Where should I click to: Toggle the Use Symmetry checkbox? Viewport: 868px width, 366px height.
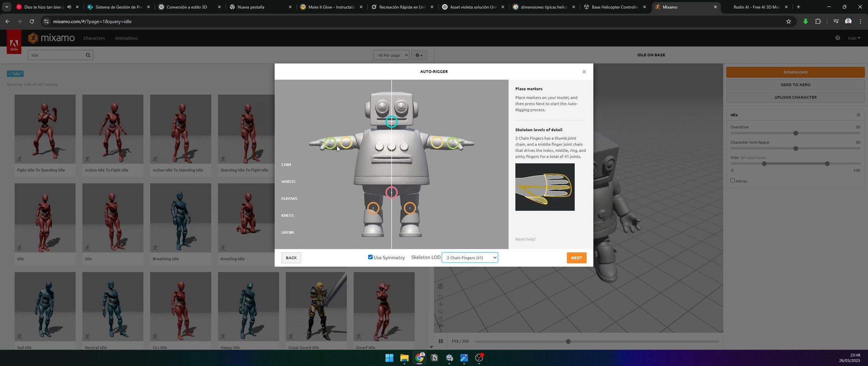370,257
